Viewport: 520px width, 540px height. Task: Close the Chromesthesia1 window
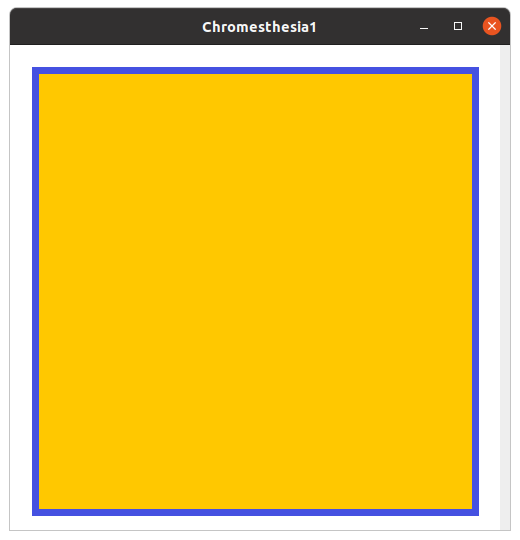(491, 26)
